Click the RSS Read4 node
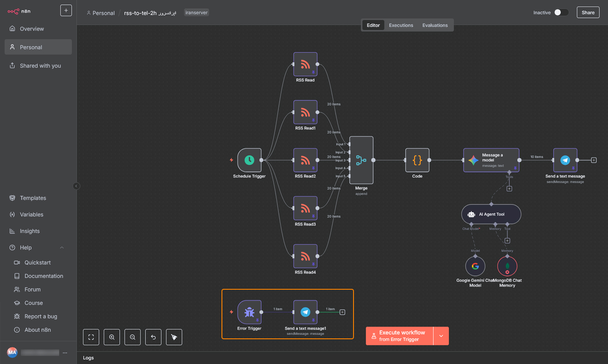This screenshot has width=608, height=364. (x=305, y=256)
